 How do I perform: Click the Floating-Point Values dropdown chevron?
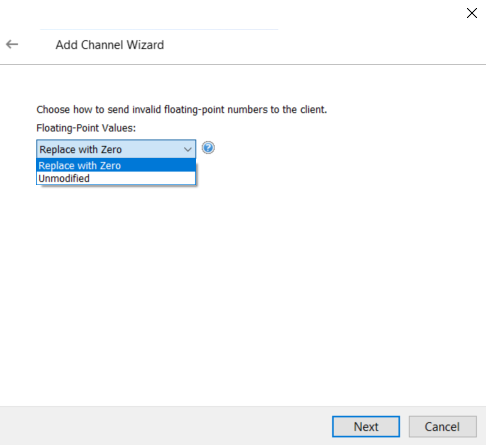[x=188, y=149]
